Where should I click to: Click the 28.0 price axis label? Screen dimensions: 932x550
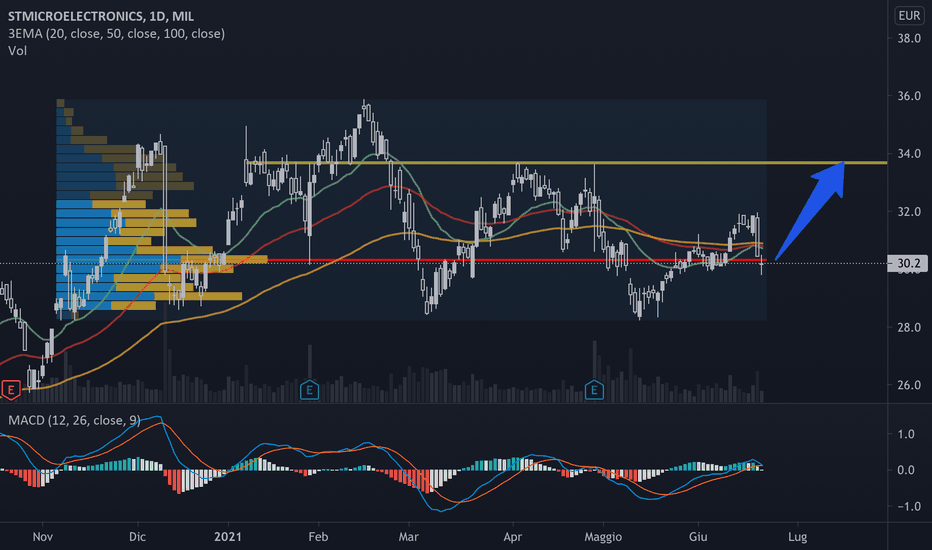909,328
